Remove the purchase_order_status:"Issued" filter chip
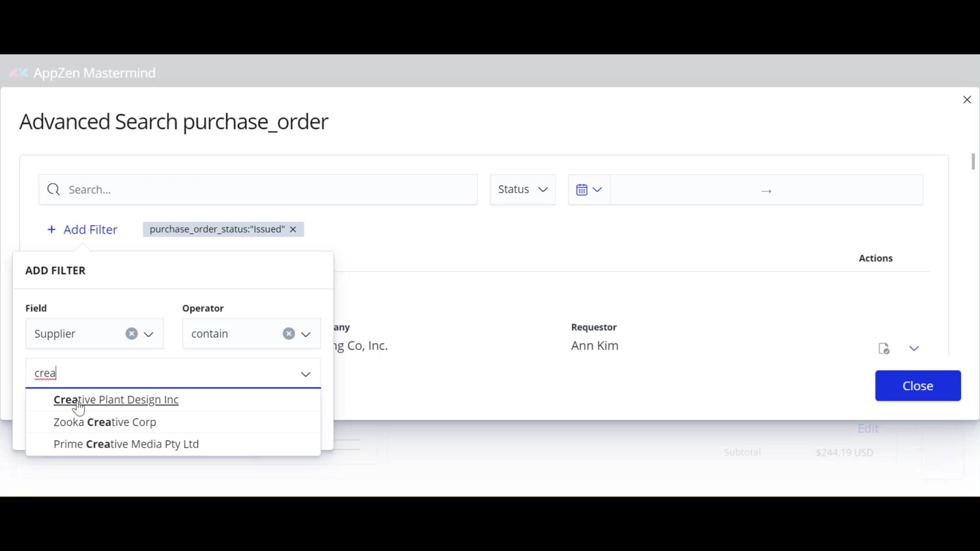 click(x=293, y=229)
